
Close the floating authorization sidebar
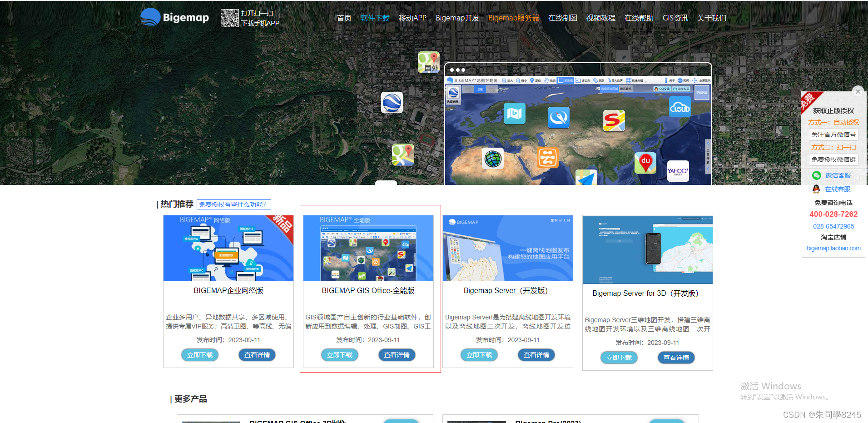(858, 91)
